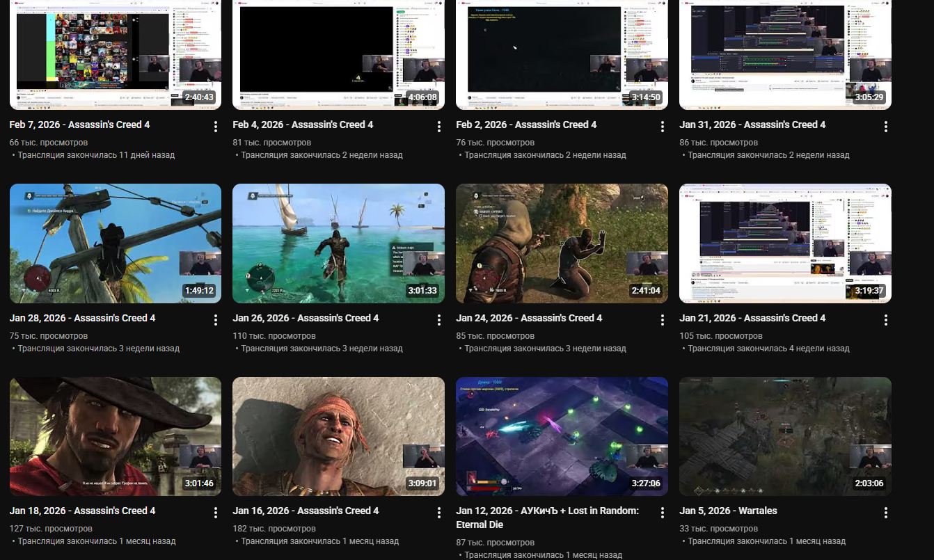Select title "Jan 24, 2026 - Assassin's Creed 4"
The image size is (934, 560).
pos(529,318)
